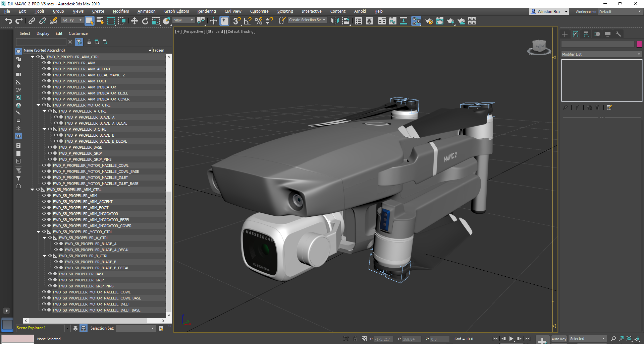Hide FWD_SB_PROPELLER_MOTOR_NACELLE_INLET via eye icon
This screenshot has width=644, height=344.
44,304
